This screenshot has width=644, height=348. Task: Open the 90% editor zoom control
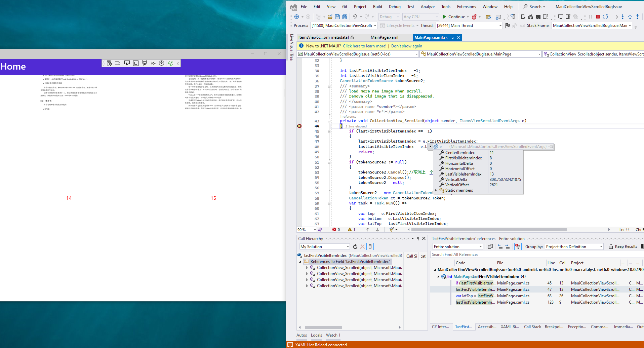[x=306, y=229]
